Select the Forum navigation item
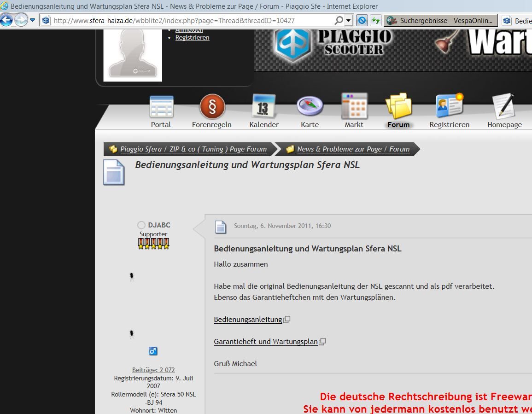 (x=398, y=111)
